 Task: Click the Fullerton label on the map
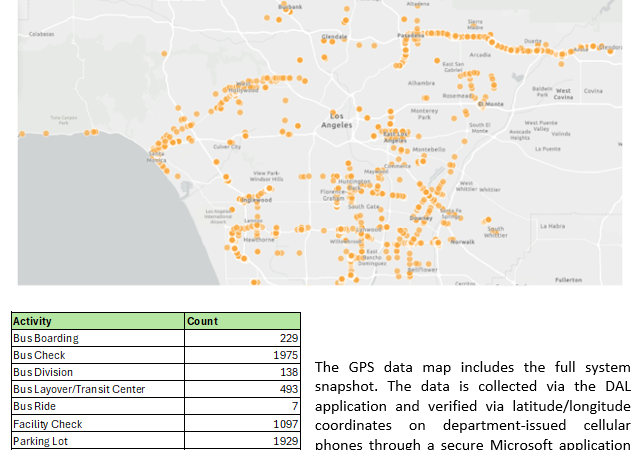tap(568, 280)
